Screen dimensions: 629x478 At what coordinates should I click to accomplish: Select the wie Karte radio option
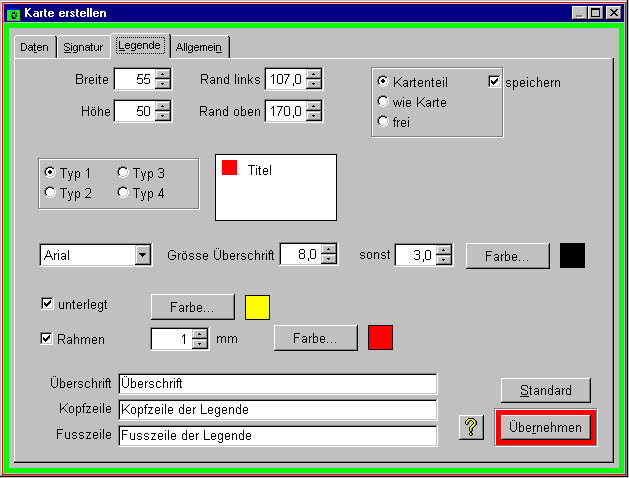(383, 102)
